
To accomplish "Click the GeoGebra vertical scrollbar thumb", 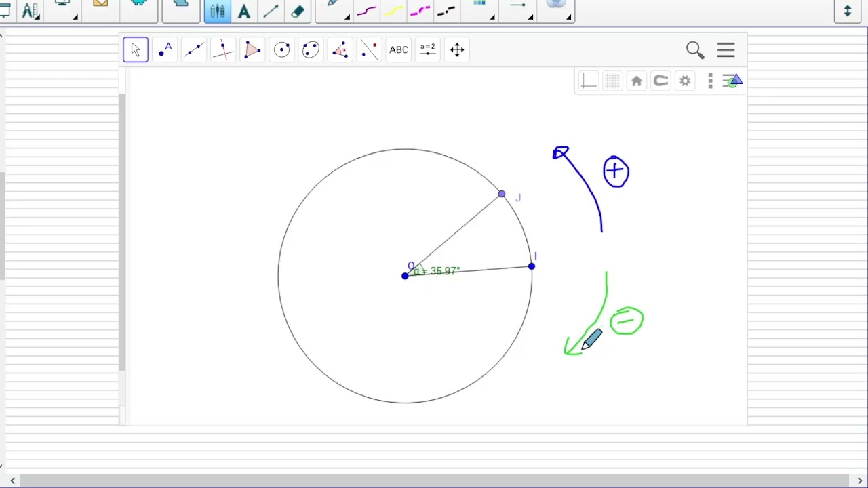I will [x=122, y=232].
